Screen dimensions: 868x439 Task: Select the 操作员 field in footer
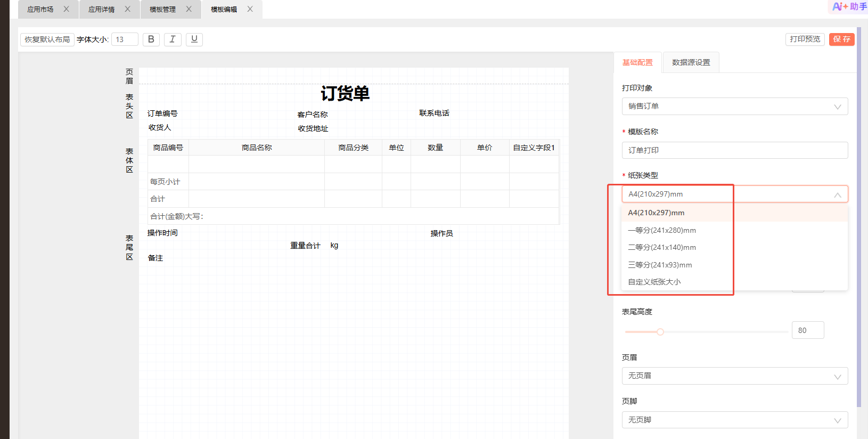click(x=442, y=233)
